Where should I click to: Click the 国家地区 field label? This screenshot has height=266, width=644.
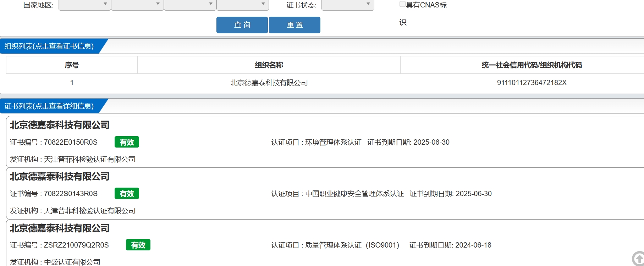click(x=38, y=5)
